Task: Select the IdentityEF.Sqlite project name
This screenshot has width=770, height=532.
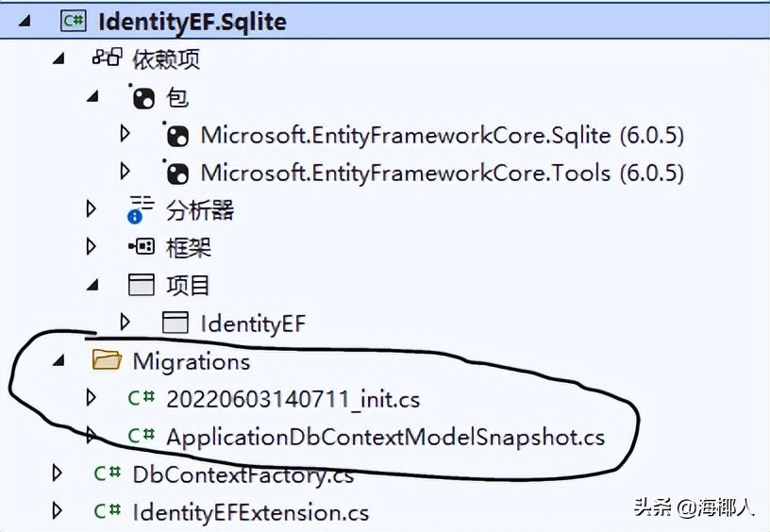Action: tap(192, 22)
